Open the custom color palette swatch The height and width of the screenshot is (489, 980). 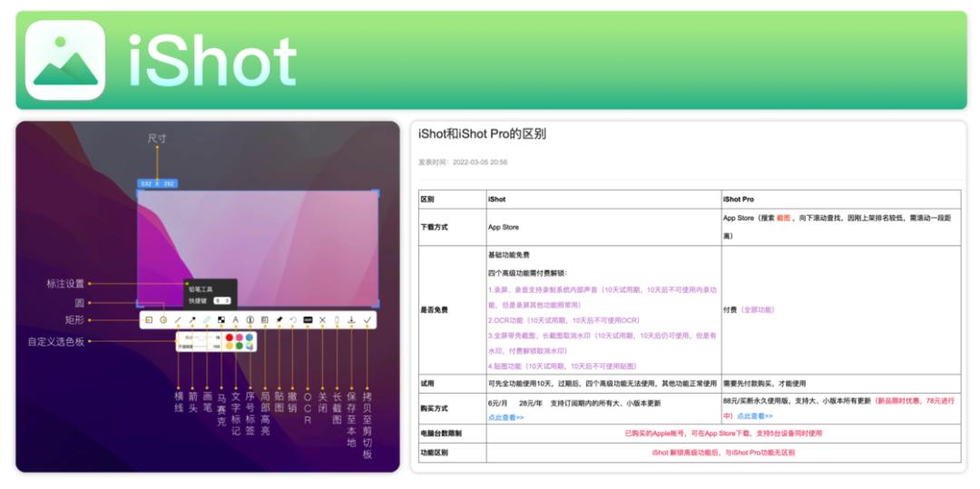[250, 346]
